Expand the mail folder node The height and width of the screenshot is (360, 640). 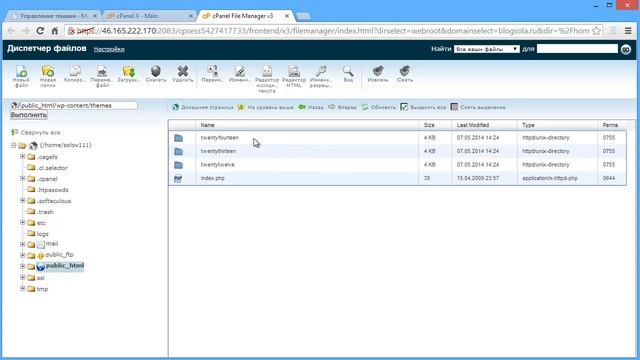23,244
